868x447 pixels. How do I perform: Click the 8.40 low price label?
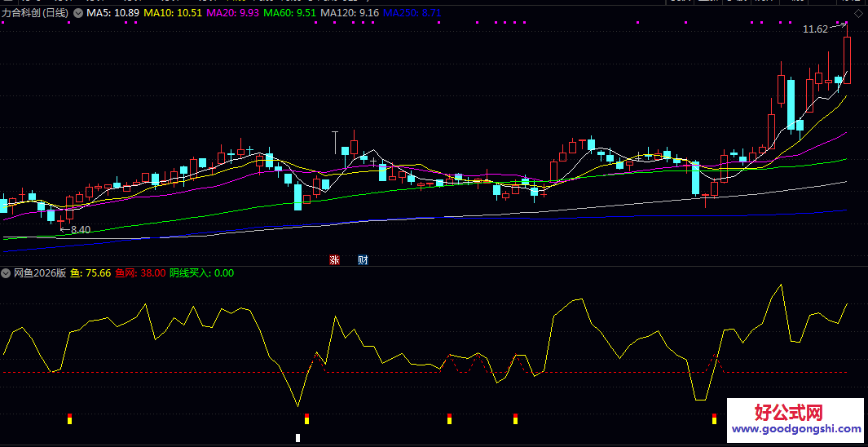[x=81, y=231]
